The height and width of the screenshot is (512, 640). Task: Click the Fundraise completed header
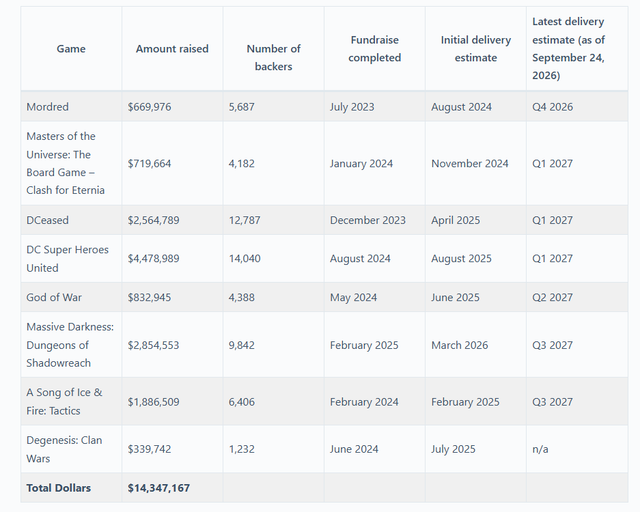pos(374,49)
